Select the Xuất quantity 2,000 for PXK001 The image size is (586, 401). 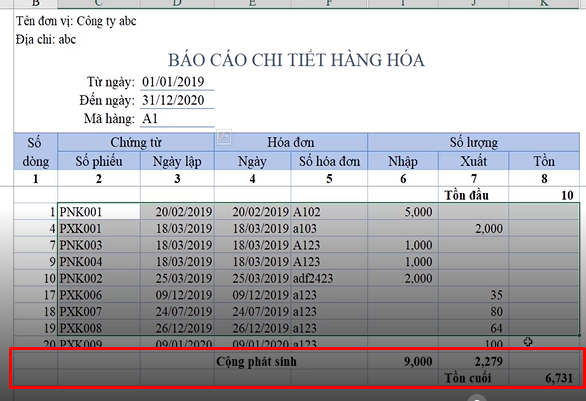coord(473,228)
